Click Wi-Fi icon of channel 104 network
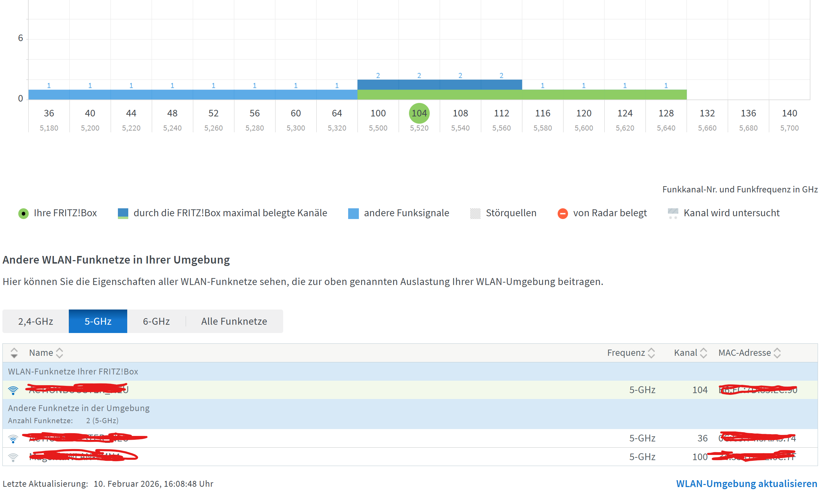The height and width of the screenshot is (504, 828). (13, 390)
